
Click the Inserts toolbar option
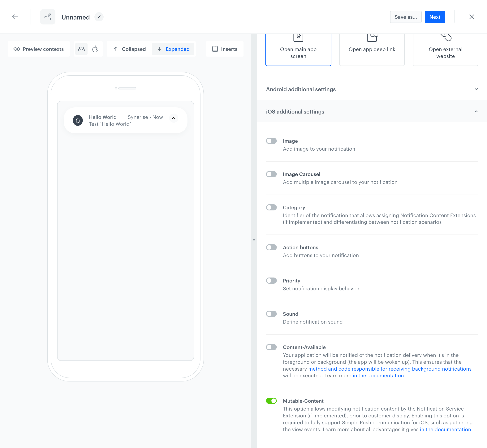tap(225, 48)
